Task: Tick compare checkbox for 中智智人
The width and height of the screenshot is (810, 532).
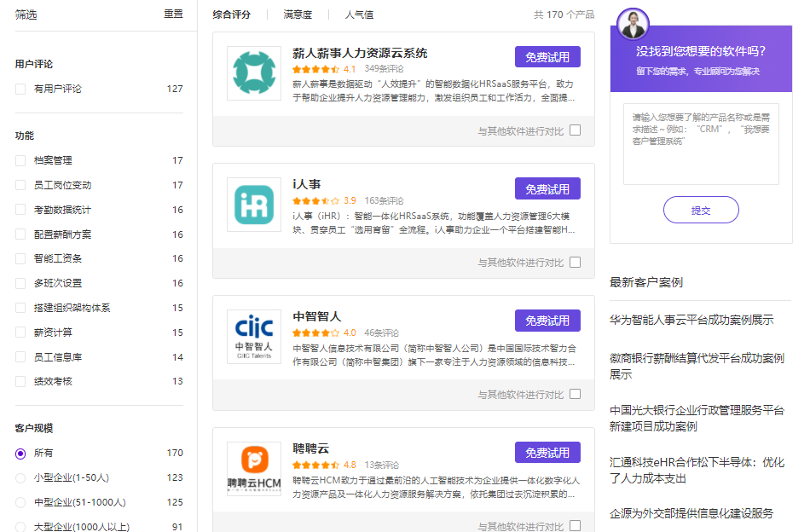Action: click(x=575, y=394)
